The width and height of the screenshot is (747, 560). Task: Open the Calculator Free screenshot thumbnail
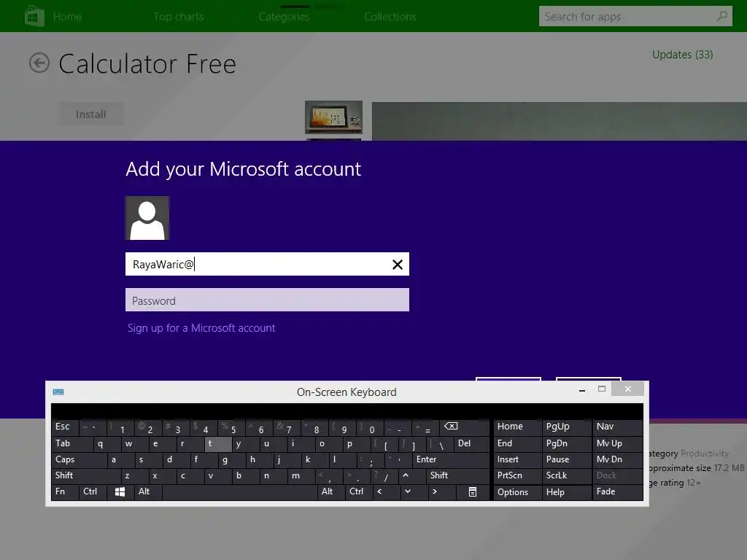(x=333, y=117)
